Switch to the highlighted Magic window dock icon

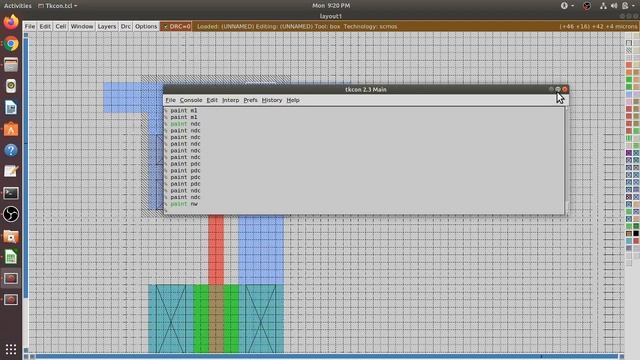click(x=11, y=278)
